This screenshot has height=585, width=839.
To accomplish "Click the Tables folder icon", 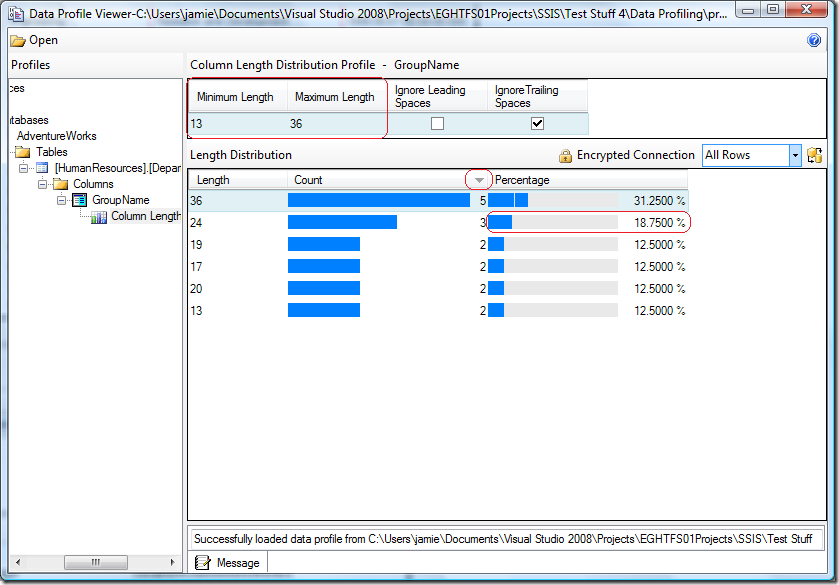I will click(x=22, y=152).
